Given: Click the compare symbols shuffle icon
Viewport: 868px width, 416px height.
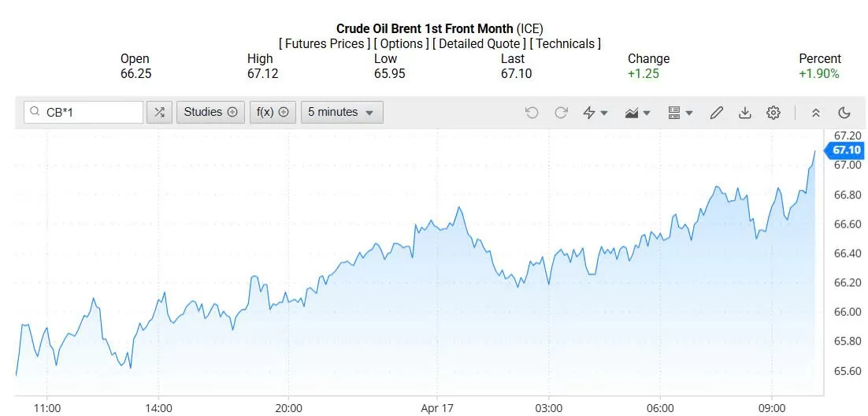Looking at the screenshot, I should click(x=159, y=113).
